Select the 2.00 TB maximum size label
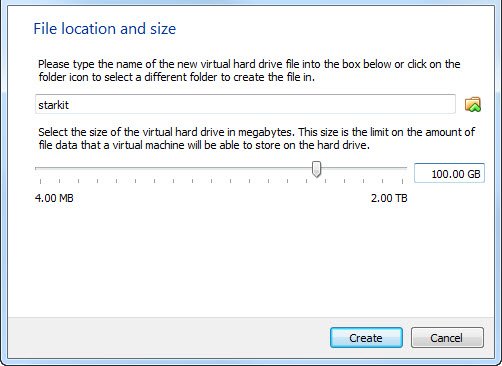The image size is (502, 366). (x=389, y=198)
